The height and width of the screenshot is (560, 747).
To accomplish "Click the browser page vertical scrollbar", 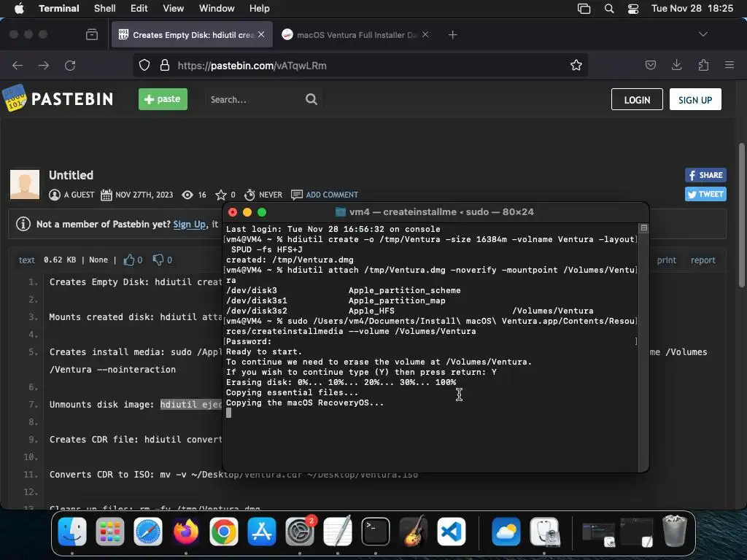I will pos(742,215).
